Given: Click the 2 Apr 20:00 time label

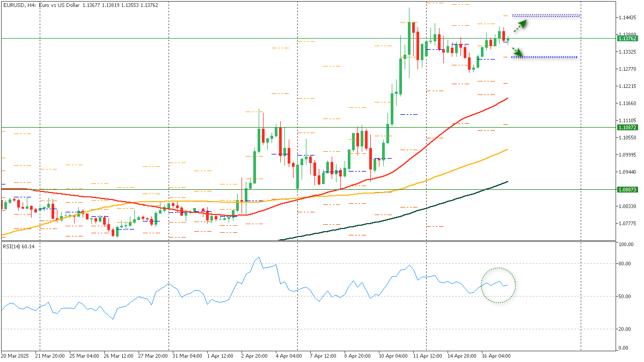Looking at the screenshot, I should (254, 356).
